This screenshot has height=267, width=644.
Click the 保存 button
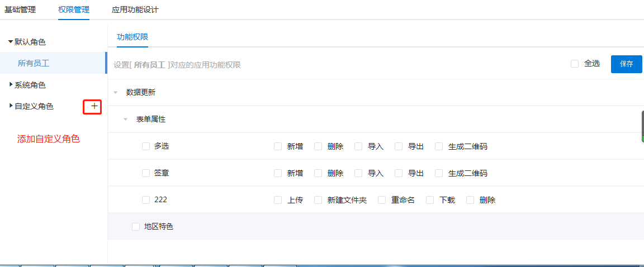coord(626,64)
